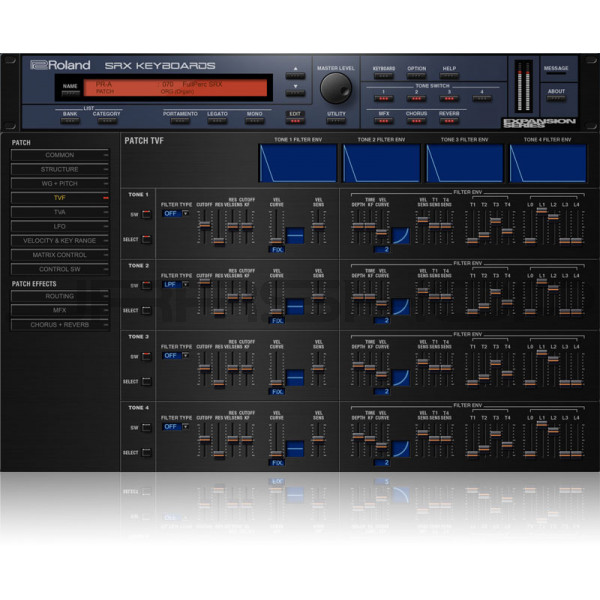Open Tone 4 Filter Type dropdown
600x600 pixels.
pyautogui.click(x=175, y=427)
